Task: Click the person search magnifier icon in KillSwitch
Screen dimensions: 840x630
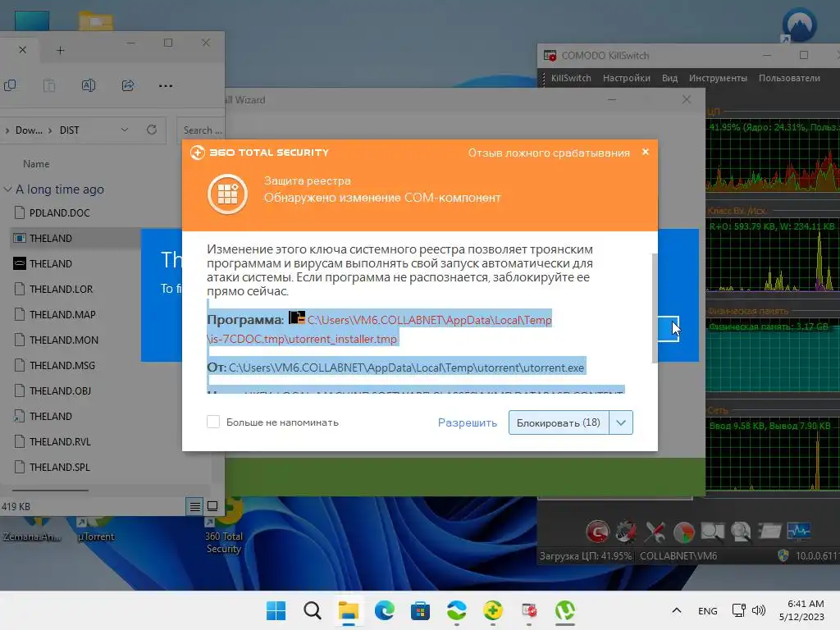Action: point(741,532)
